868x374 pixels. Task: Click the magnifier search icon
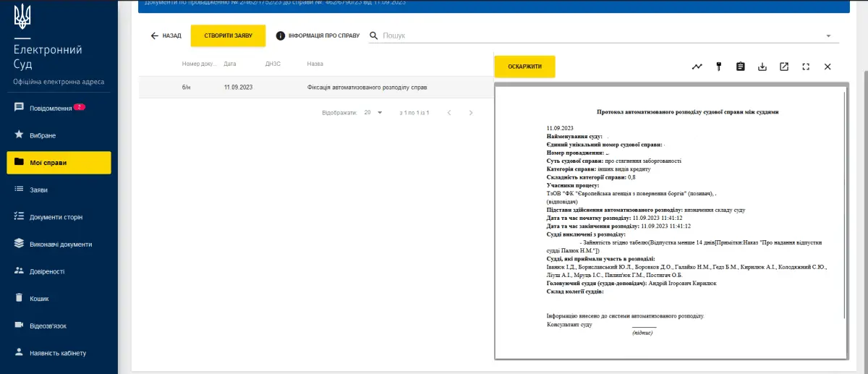(374, 35)
